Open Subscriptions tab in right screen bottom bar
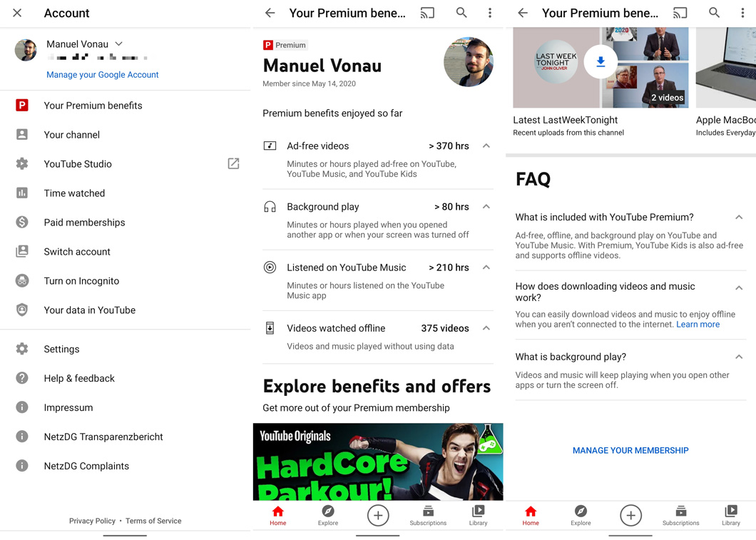This screenshot has width=756, height=540. click(x=681, y=516)
